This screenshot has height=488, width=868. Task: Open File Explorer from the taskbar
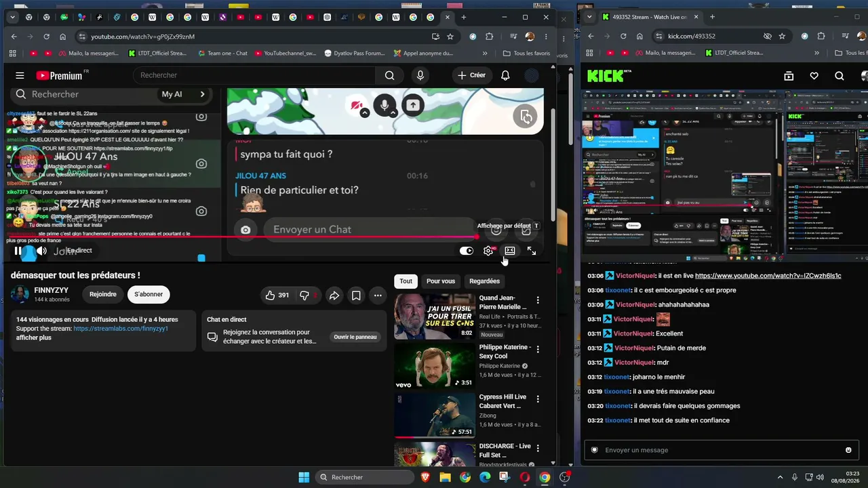[445, 477]
